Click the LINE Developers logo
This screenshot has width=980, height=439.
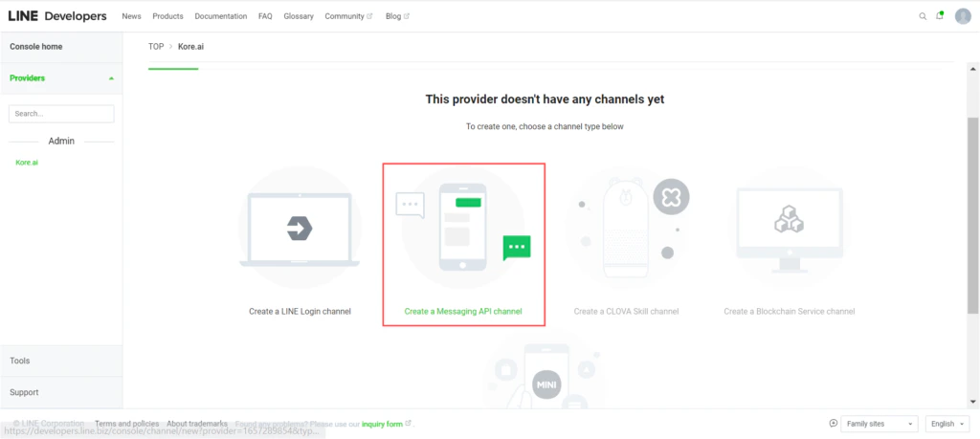(57, 16)
